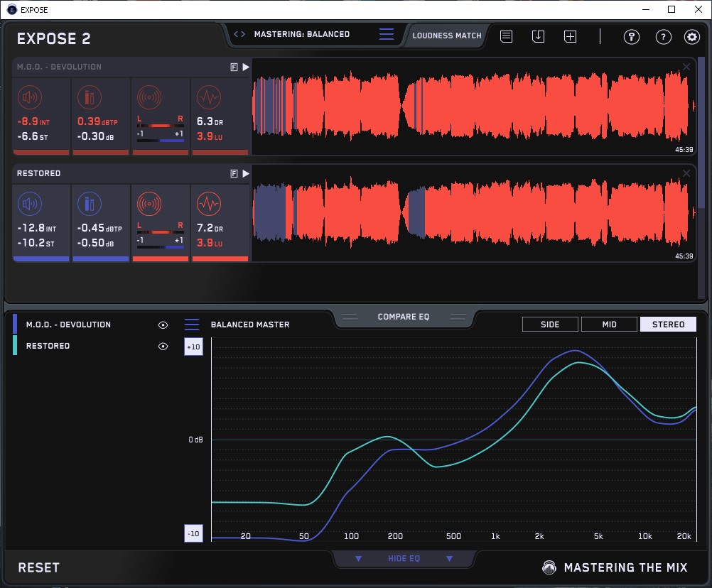The image size is (712, 588).
Task: Click the -6.6 ST short-term loudness value
Action: tap(32, 136)
